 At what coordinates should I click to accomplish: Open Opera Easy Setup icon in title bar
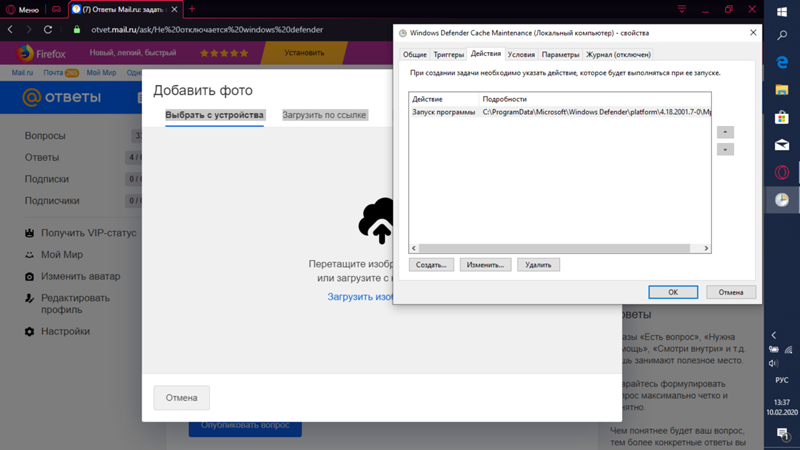tap(682, 9)
